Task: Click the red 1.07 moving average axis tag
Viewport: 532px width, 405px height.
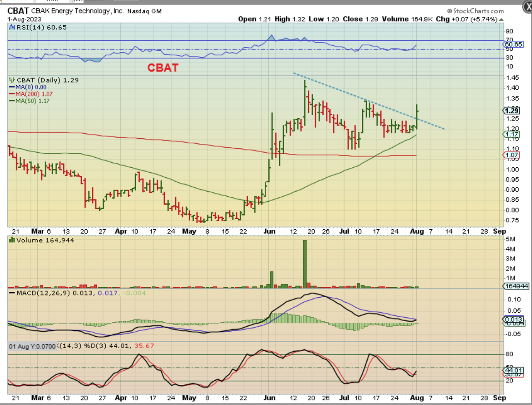Action: [511, 155]
